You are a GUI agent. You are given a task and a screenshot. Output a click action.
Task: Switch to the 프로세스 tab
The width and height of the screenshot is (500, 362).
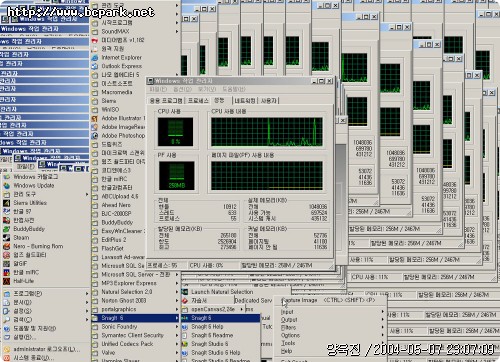[x=198, y=100]
